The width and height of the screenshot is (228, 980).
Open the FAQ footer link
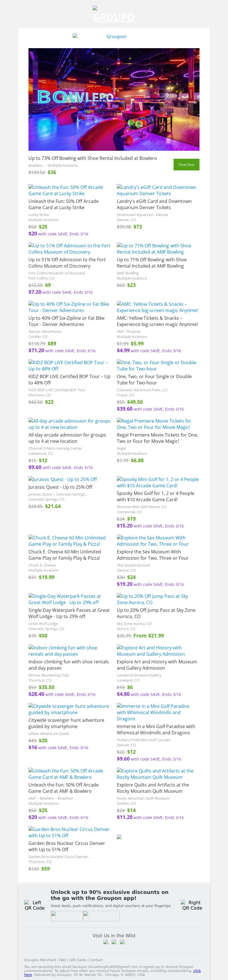(62, 960)
